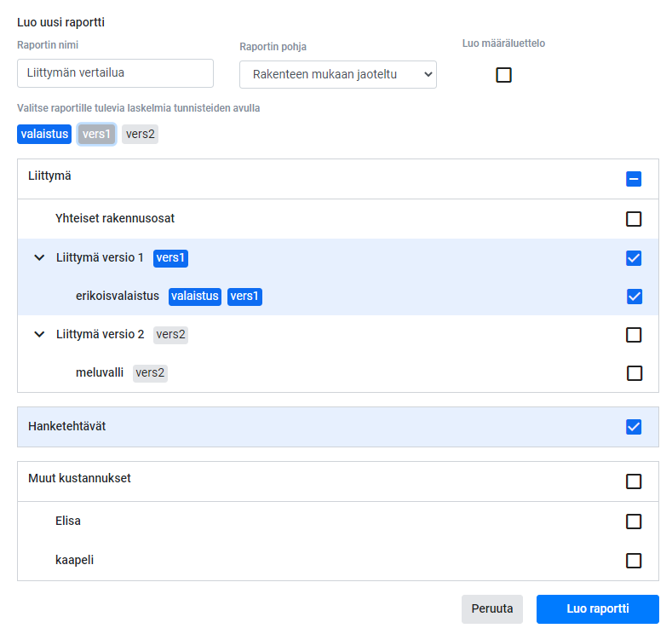Screen dimensions: 672x634
Task: Click vers1 tag on erikoisvalaistus row
Action: coord(244,297)
